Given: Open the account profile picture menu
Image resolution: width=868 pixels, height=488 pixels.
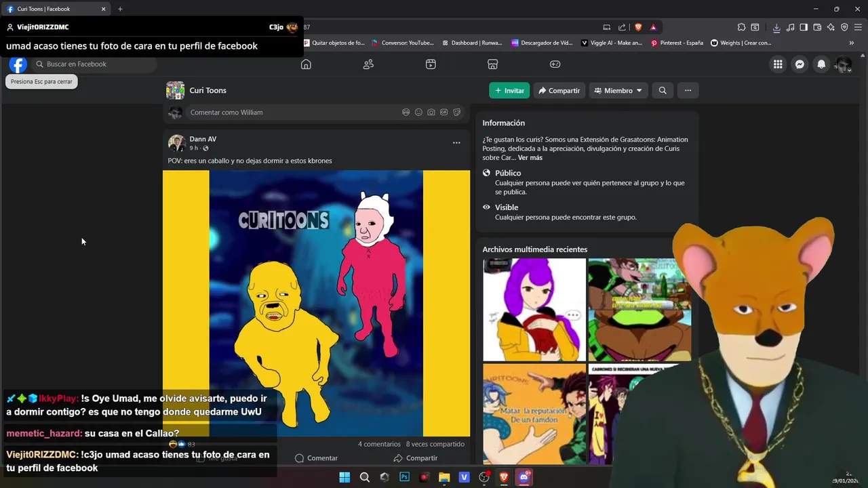Looking at the screenshot, I should click(843, 64).
